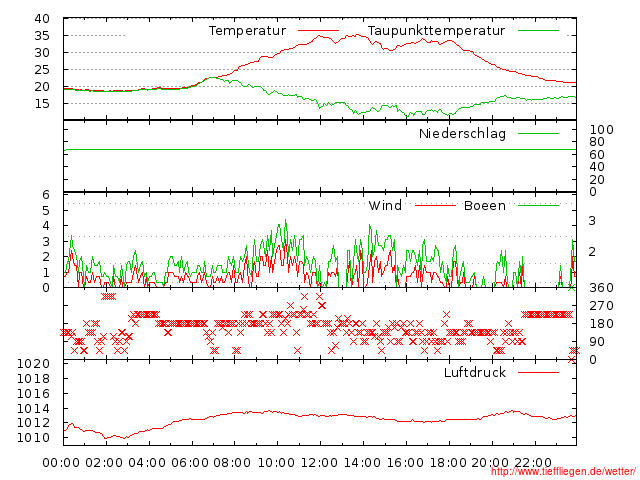Click the 1018 pressure axis value

[33, 378]
